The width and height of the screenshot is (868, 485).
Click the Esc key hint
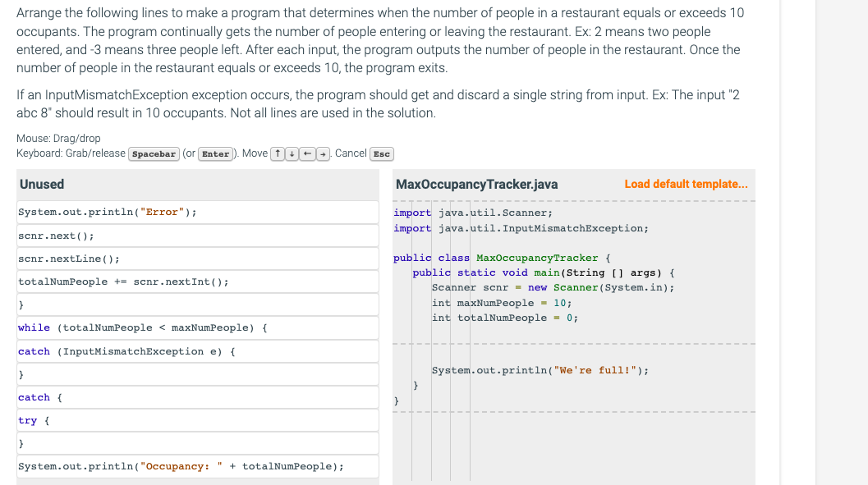381,154
